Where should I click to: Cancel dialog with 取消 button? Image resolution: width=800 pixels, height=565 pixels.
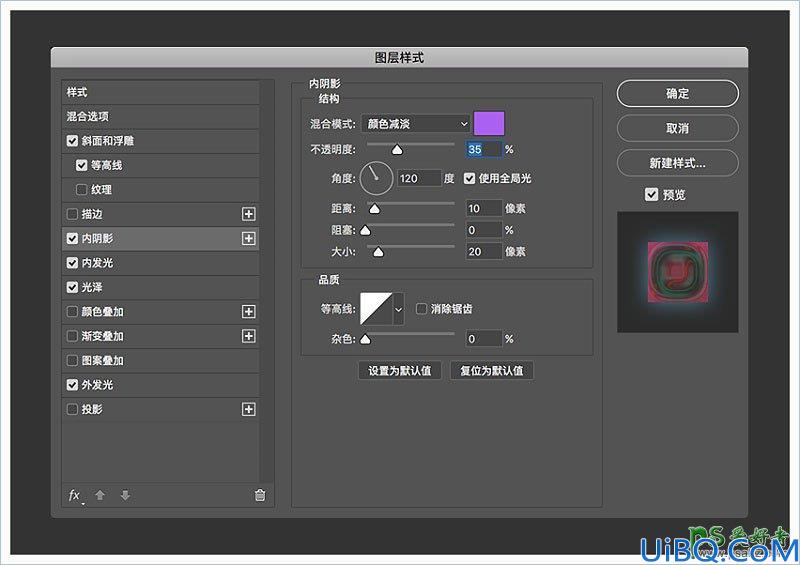[678, 128]
